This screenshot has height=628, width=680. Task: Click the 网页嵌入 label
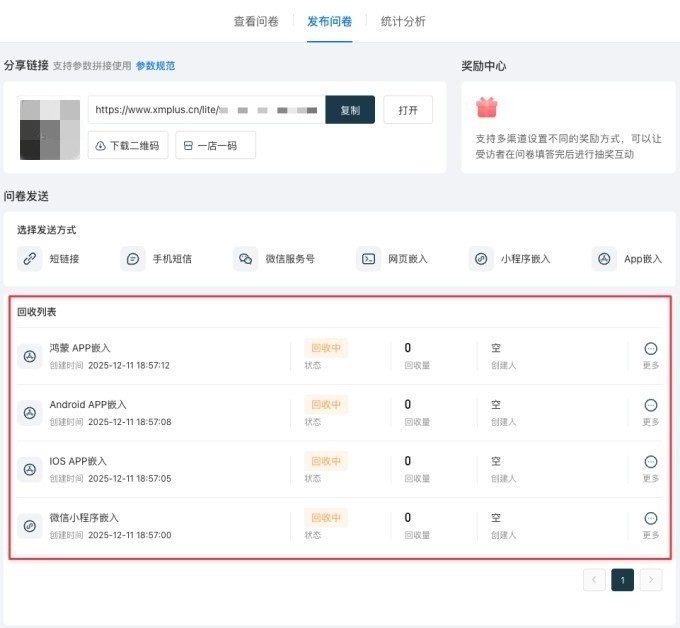tap(408, 259)
